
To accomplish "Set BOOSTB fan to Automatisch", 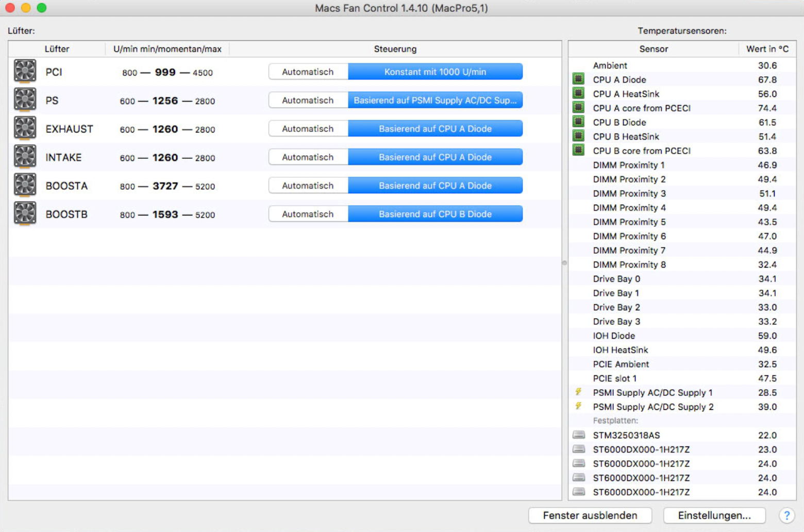I will (x=308, y=214).
